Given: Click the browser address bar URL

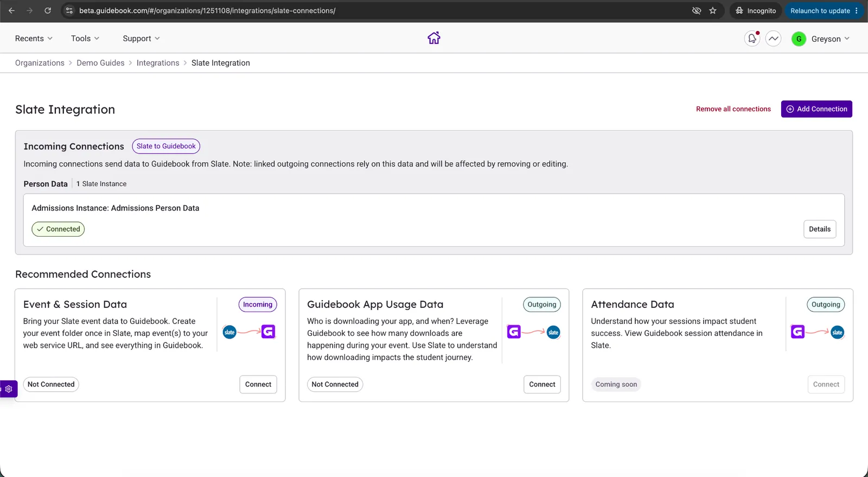Looking at the screenshot, I should click(x=207, y=10).
